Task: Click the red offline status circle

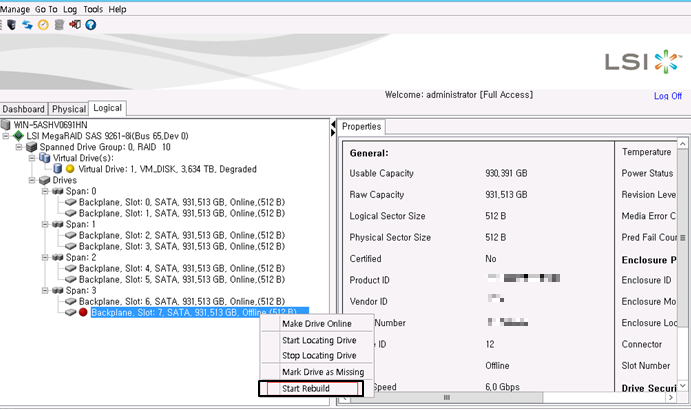Action: [x=83, y=312]
